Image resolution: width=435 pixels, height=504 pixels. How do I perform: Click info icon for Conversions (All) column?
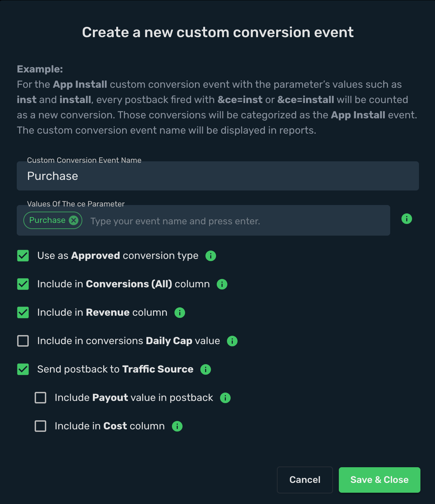[222, 284]
